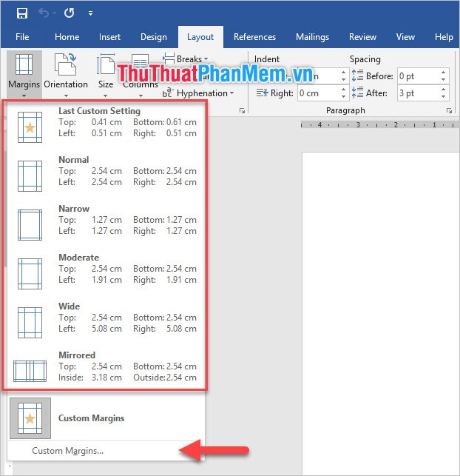Decrease the Right indent value
460x476 pixels.
343,96
